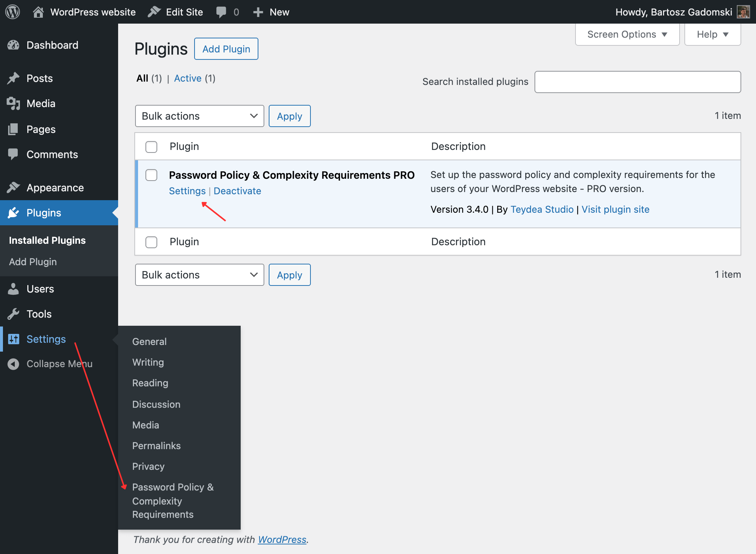Open Permalinks settings from flyout
Viewport: 756px width, 554px height.
[157, 446]
